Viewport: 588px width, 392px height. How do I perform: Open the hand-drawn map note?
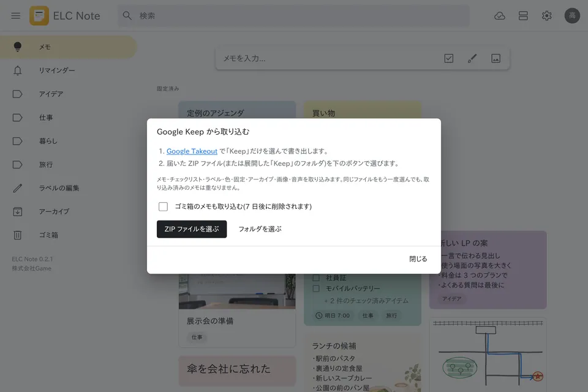click(x=488, y=355)
